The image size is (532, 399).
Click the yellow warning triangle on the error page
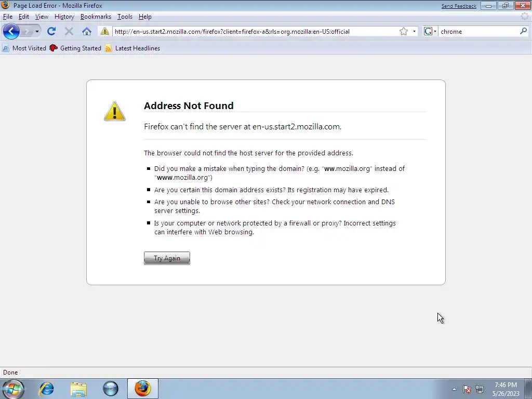(x=115, y=111)
